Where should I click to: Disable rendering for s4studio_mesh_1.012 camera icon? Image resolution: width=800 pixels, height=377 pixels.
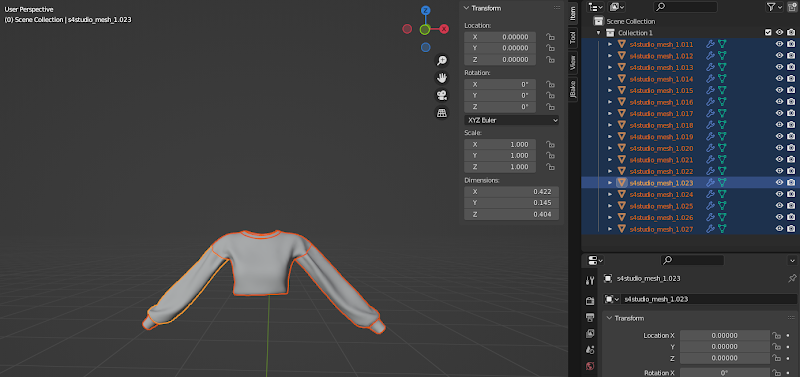click(791, 56)
